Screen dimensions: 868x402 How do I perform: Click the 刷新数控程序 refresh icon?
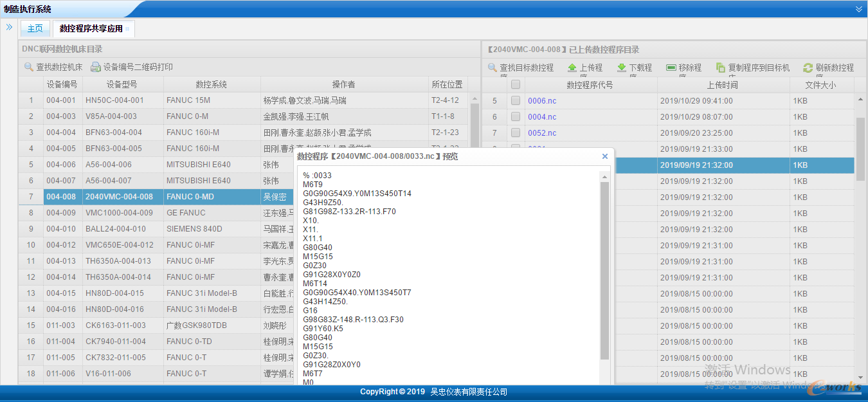click(808, 68)
